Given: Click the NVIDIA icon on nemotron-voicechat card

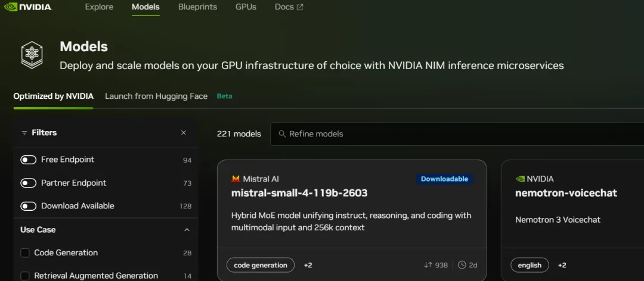Looking at the screenshot, I should click(520, 179).
